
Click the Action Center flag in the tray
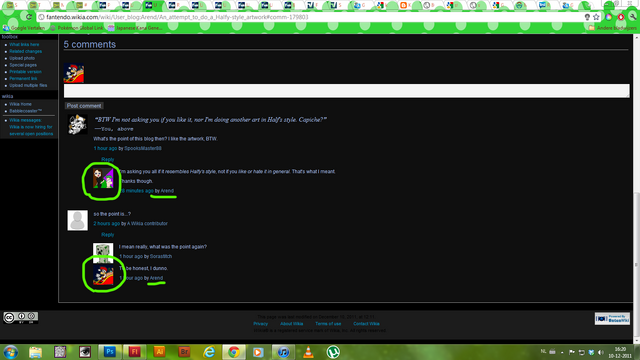coord(572,352)
